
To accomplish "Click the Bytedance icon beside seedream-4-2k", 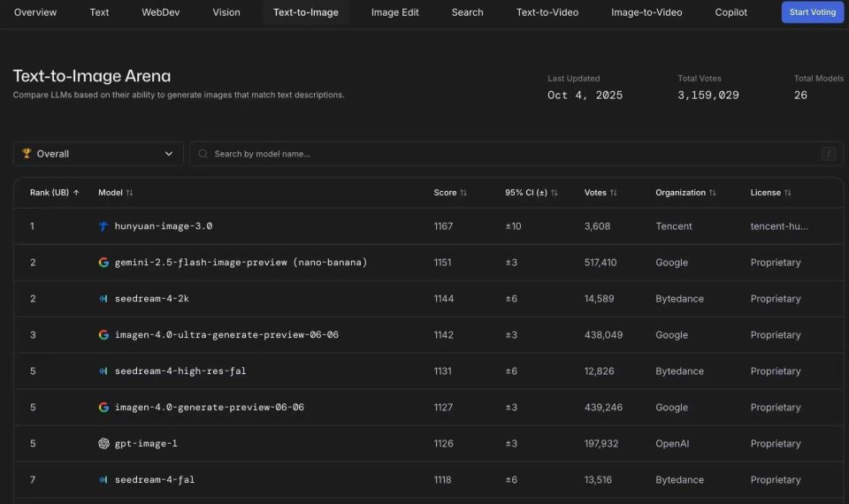I will point(103,299).
